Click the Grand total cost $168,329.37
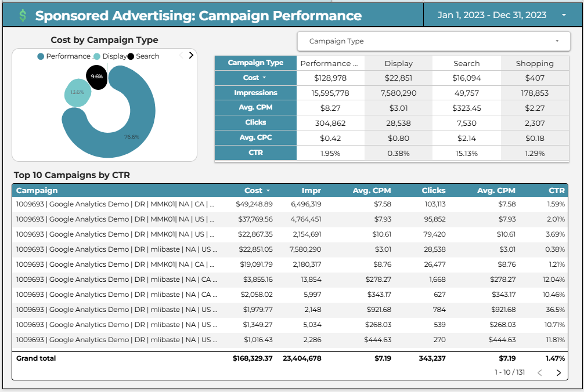Screen dimensions: 584x392 tap(253, 358)
